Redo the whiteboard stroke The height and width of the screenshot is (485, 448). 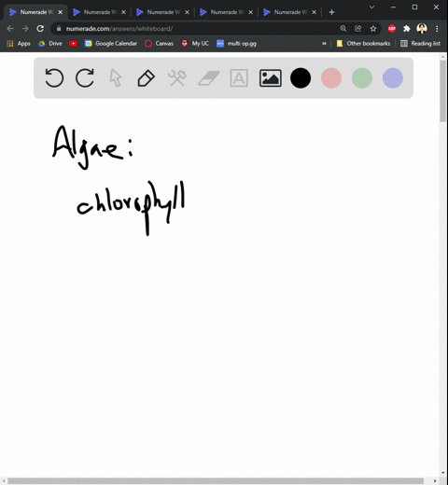pos(85,77)
